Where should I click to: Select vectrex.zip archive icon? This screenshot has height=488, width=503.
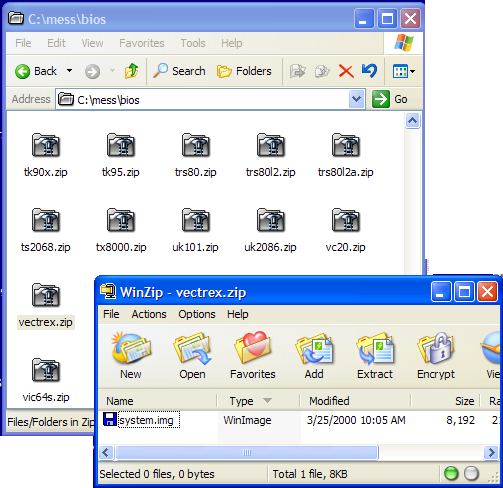(46, 295)
